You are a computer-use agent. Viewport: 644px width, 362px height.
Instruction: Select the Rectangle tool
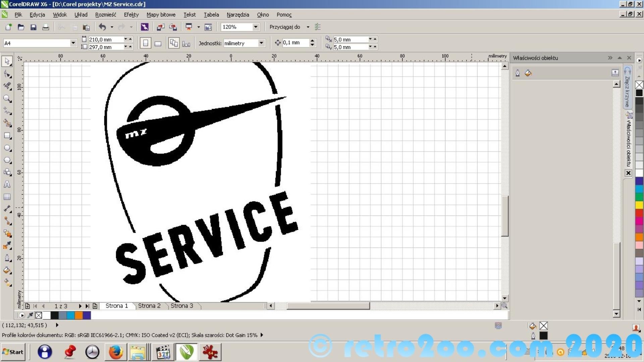pos(7,136)
